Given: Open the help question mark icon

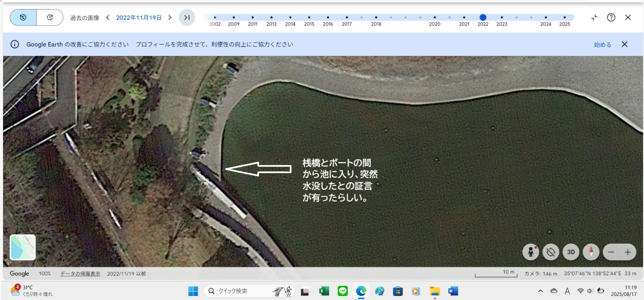Looking at the screenshot, I should point(611,18).
